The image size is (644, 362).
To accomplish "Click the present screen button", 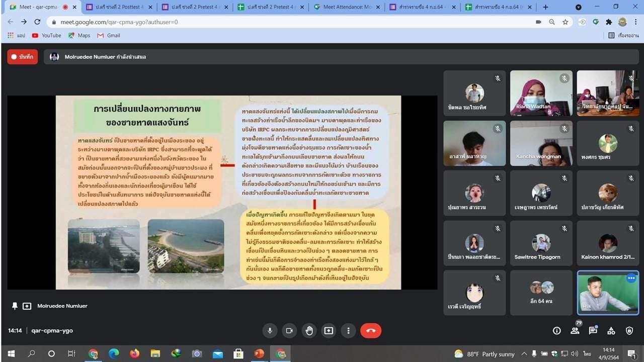I will click(x=329, y=330).
